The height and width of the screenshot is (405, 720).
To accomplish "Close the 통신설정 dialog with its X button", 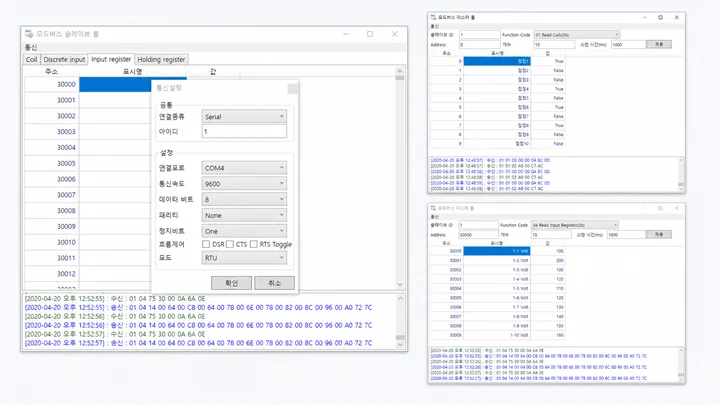I will coord(292,88).
